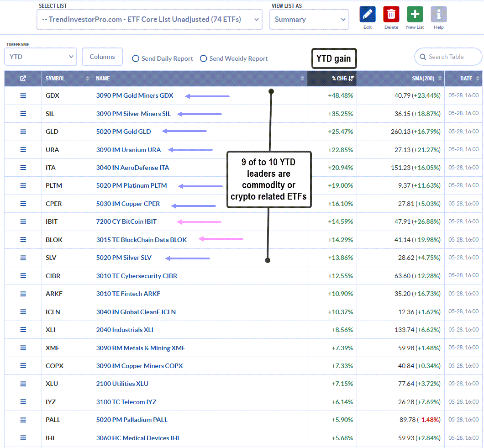Click the green New List plus icon
Image resolution: width=484 pixels, height=448 pixels.
coord(415,14)
